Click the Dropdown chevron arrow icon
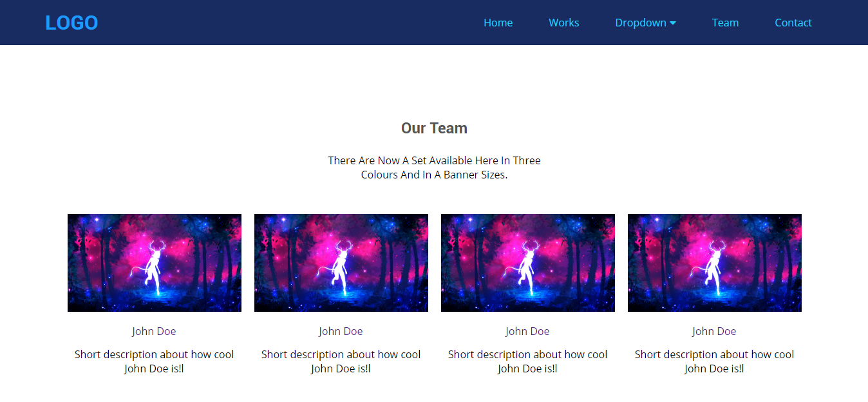The image size is (868, 402). coord(673,23)
